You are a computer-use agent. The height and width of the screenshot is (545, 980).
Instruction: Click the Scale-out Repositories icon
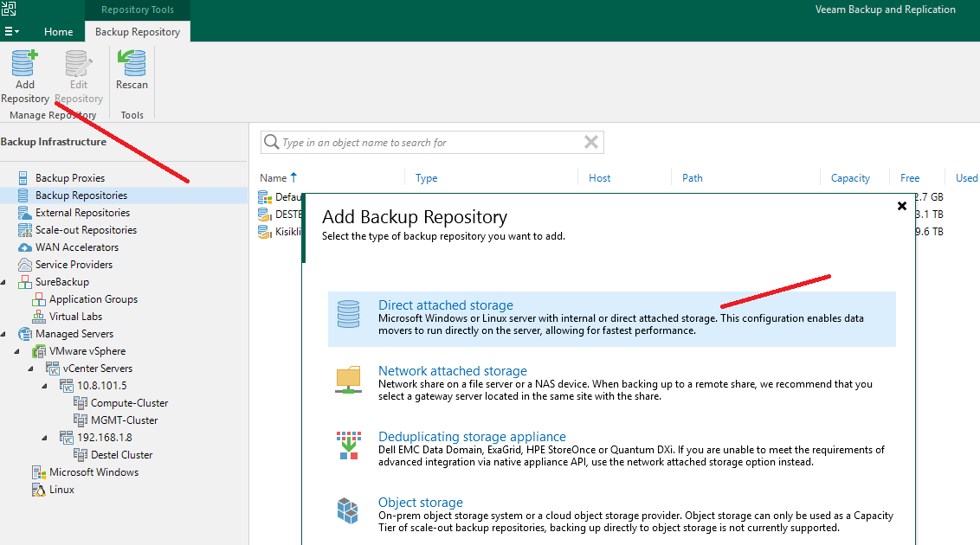24,230
